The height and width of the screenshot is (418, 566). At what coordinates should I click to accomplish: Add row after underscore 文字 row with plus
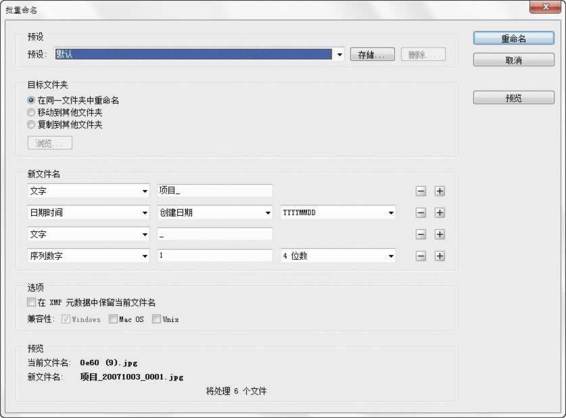coord(440,234)
